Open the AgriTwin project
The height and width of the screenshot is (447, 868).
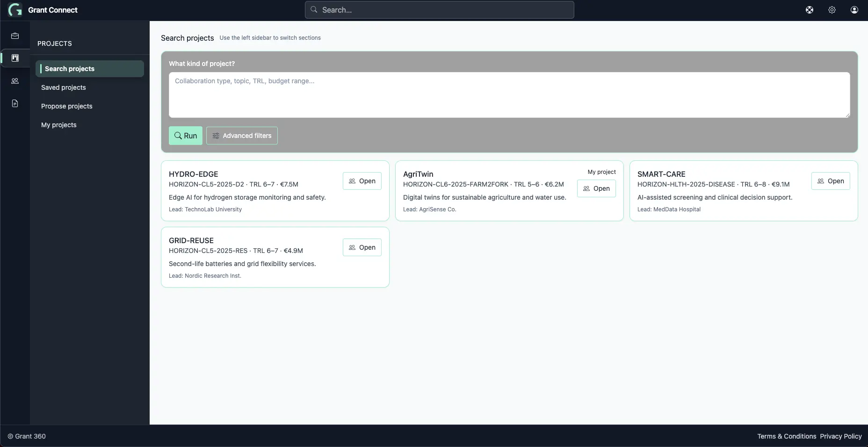click(x=596, y=188)
